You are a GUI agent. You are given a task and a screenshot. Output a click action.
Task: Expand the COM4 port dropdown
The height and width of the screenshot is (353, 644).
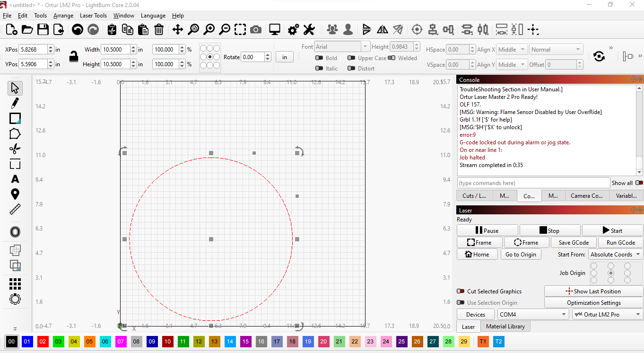click(x=533, y=314)
